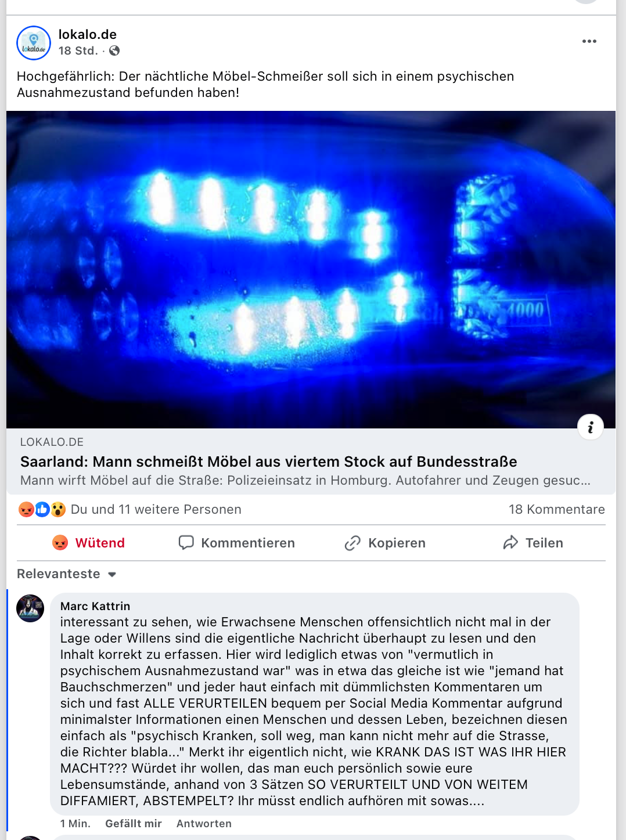Image resolution: width=626 pixels, height=840 pixels.
Task: Reply to the comment via Antworten
Action: coord(204,824)
